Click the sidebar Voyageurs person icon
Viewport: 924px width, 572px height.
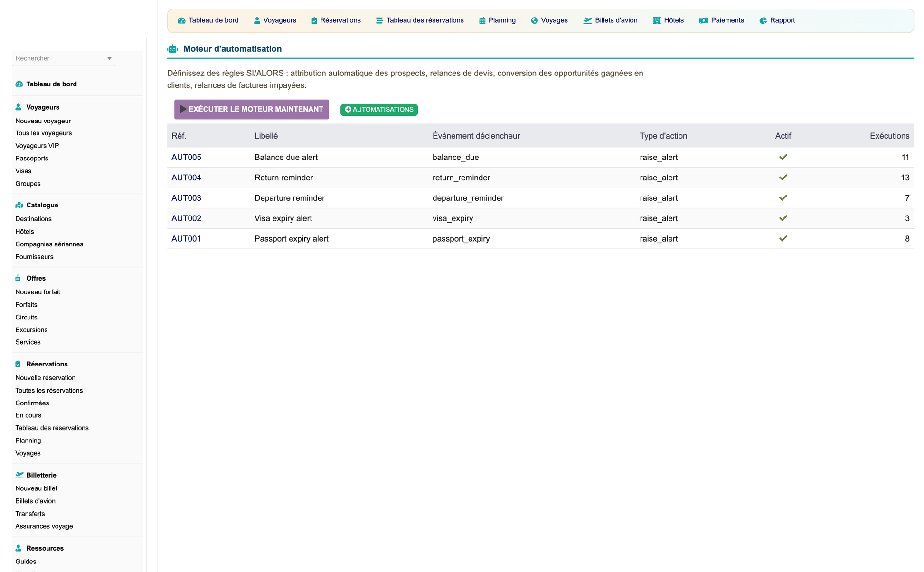coord(19,107)
